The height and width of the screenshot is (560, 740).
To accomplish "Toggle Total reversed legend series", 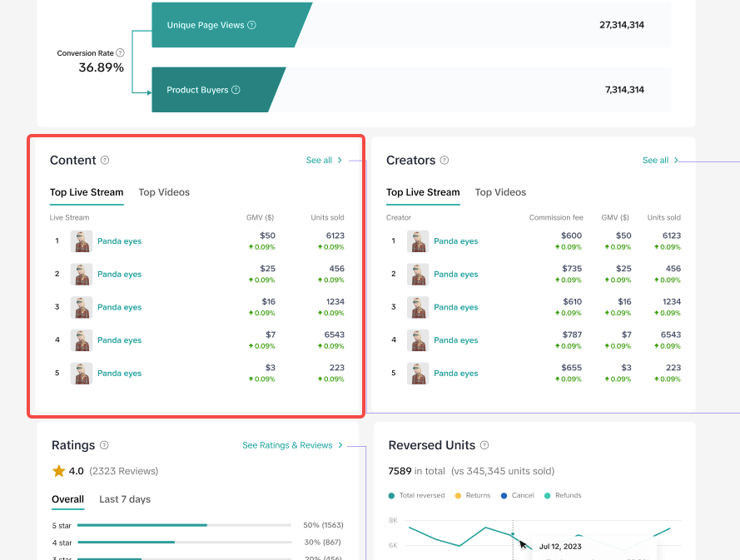I will 416,495.
